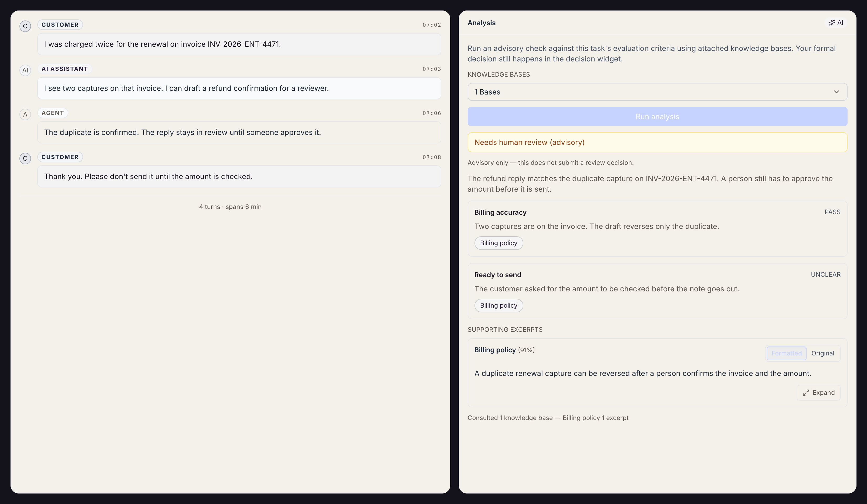This screenshot has width=867, height=504.
Task: Click the AI sparkle icon in Analysis header
Action: pos(832,23)
